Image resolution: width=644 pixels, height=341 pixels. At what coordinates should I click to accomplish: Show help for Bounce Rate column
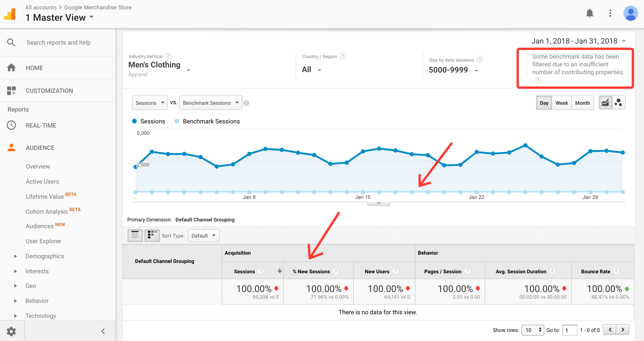coord(616,271)
